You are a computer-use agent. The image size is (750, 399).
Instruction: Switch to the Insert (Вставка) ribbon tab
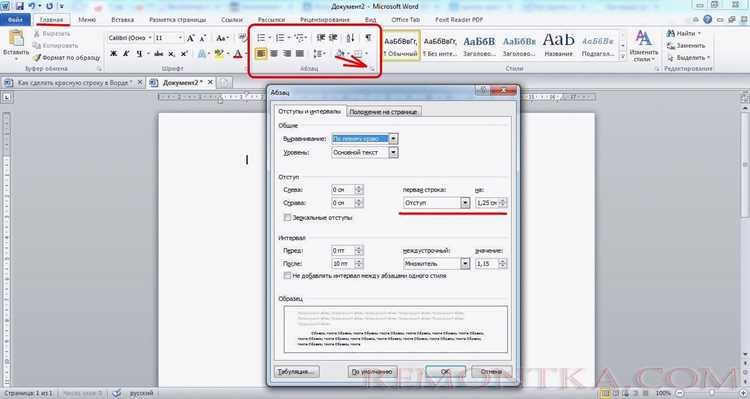click(x=122, y=20)
